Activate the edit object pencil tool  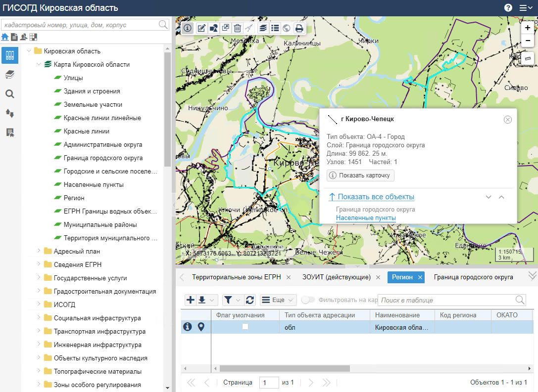coord(201,28)
